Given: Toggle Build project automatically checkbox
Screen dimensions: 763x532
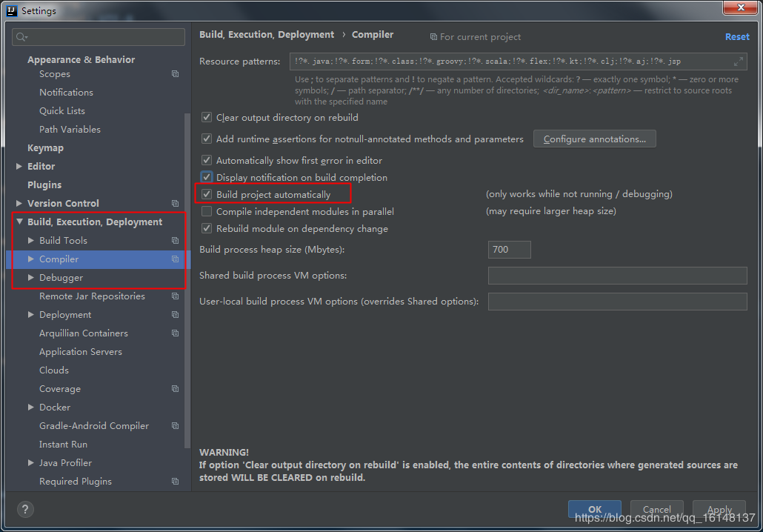Looking at the screenshot, I should 207,194.
